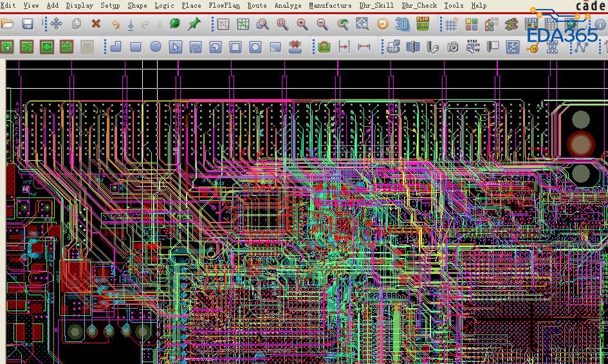Click the blue info show-element icon
This screenshot has width=608, height=364.
(602, 24)
